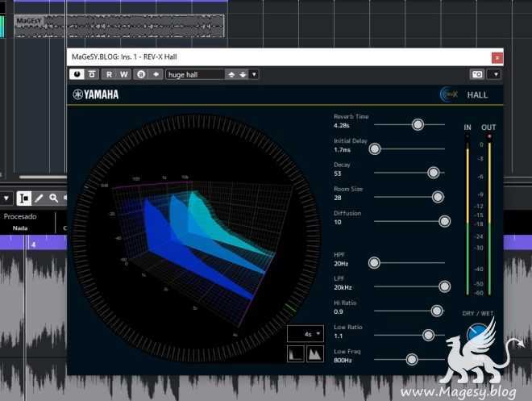Click the HPF value 20Hz
Image resolution: width=532 pixels, height=401 pixels.
[341, 264]
